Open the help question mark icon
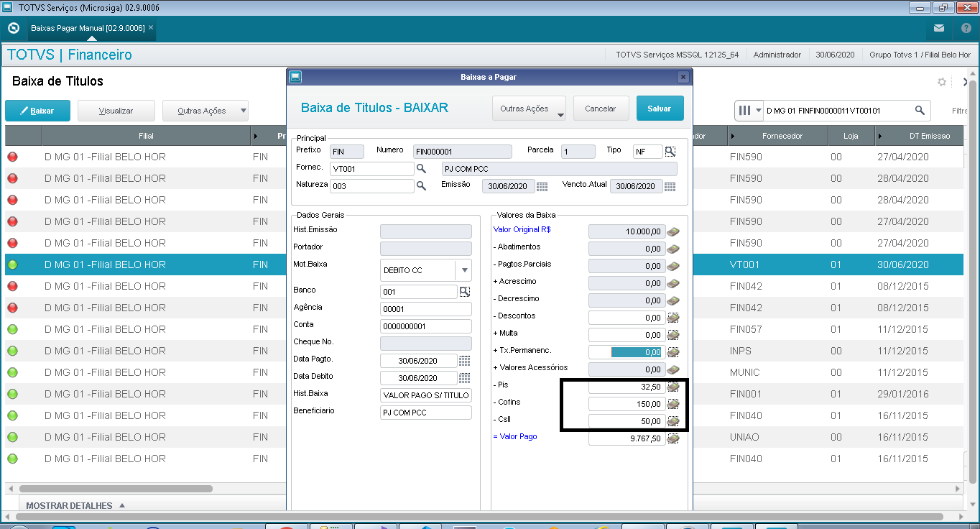Screen dimensions: 980x529 coord(966,28)
